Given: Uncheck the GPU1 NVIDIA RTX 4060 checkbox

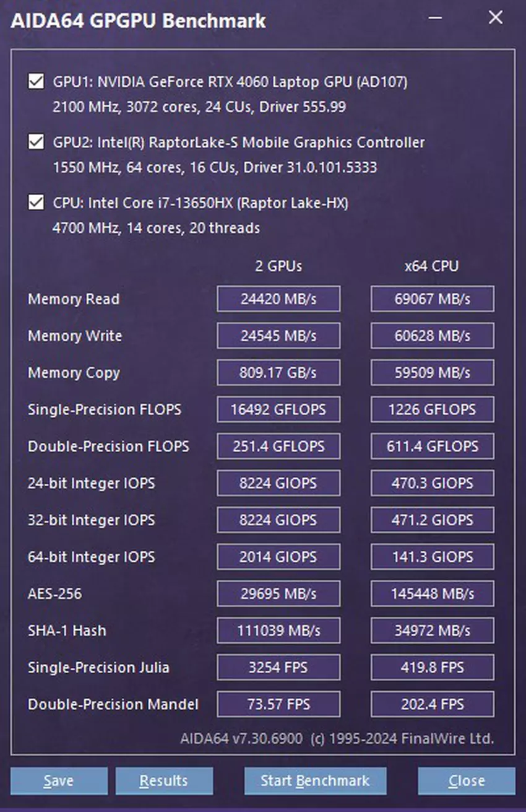Looking at the screenshot, I should click(x=36, y=81).
